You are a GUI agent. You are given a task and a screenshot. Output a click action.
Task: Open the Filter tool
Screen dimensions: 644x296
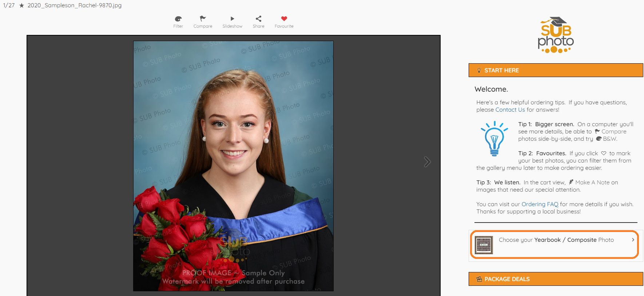[x=178, y=22]
